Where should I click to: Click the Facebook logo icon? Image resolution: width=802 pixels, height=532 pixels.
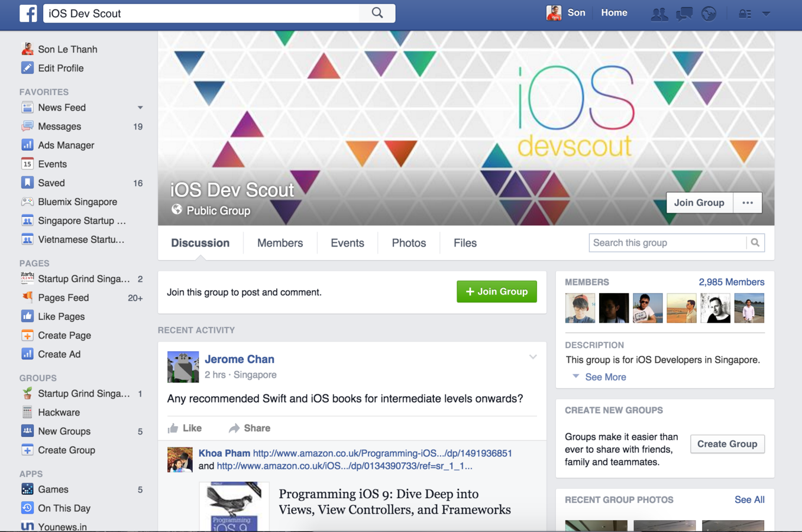(28, 13)
